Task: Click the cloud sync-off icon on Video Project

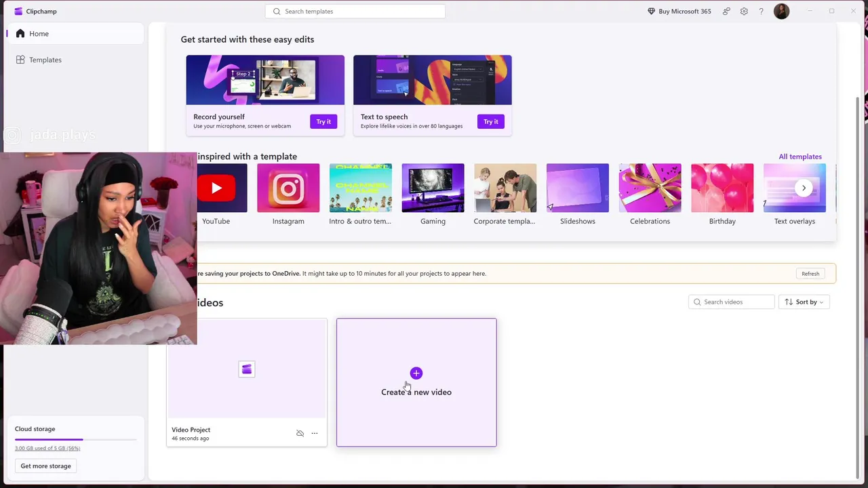Action: (300, 434)
